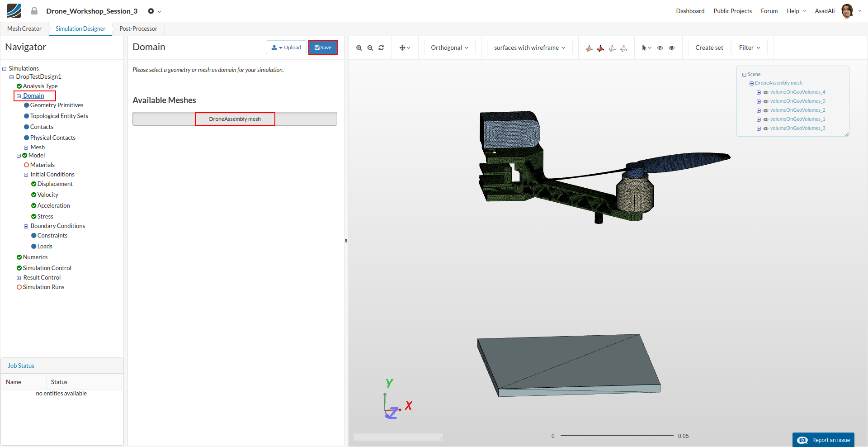Viewport: 868px width, 447px height.
Task: Click the Save button
Action: point(323,48)
